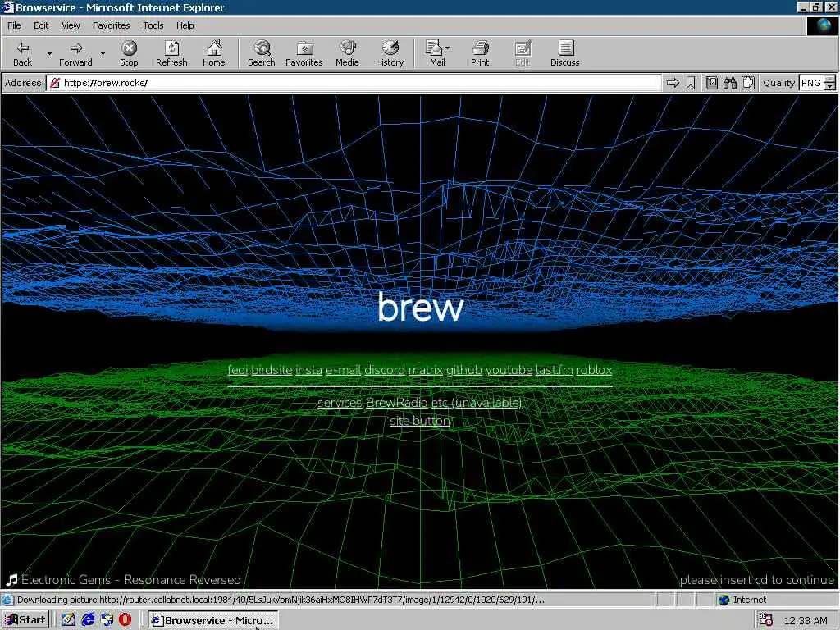
Task: Open the Back history dropdown arrow
Action: click(49, 53)
